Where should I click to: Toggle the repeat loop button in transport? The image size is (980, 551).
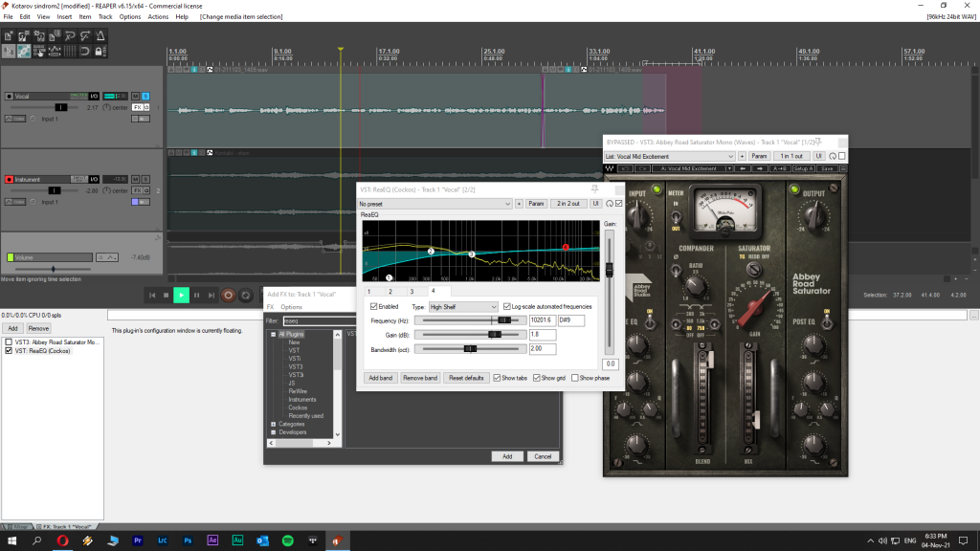246,296
